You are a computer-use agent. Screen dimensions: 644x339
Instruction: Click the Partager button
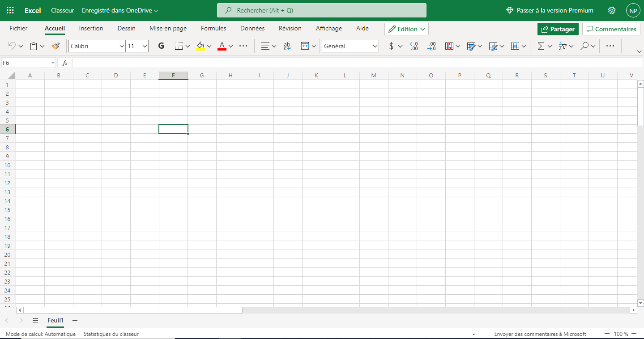558,29
